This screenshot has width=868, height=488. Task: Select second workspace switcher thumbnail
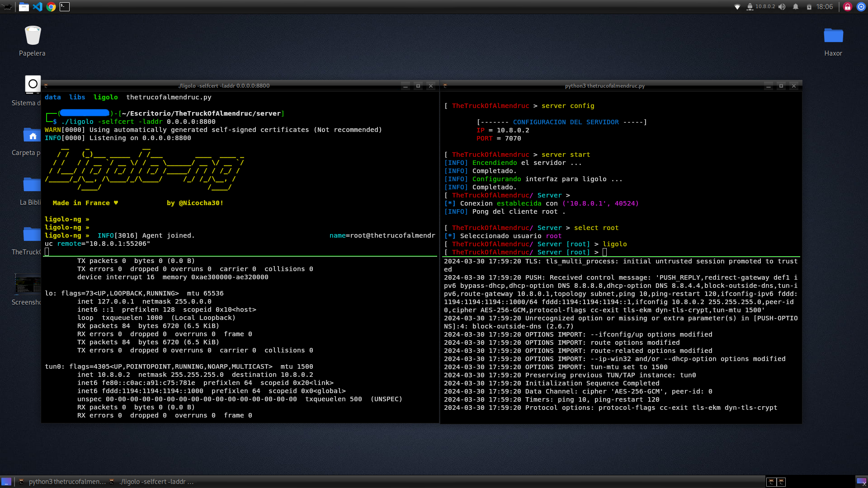[x=781, y=482]
